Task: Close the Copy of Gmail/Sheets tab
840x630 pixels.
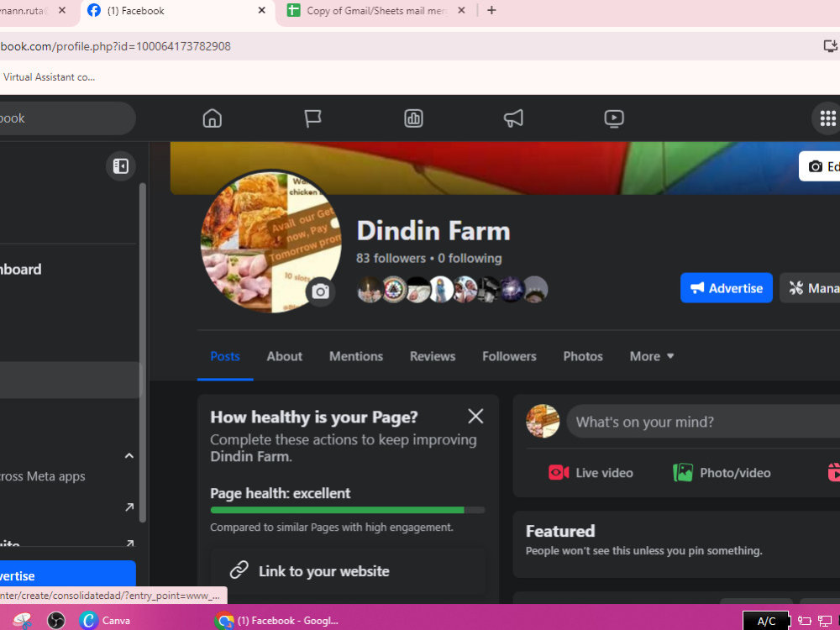Action: (x=461, y=11)
